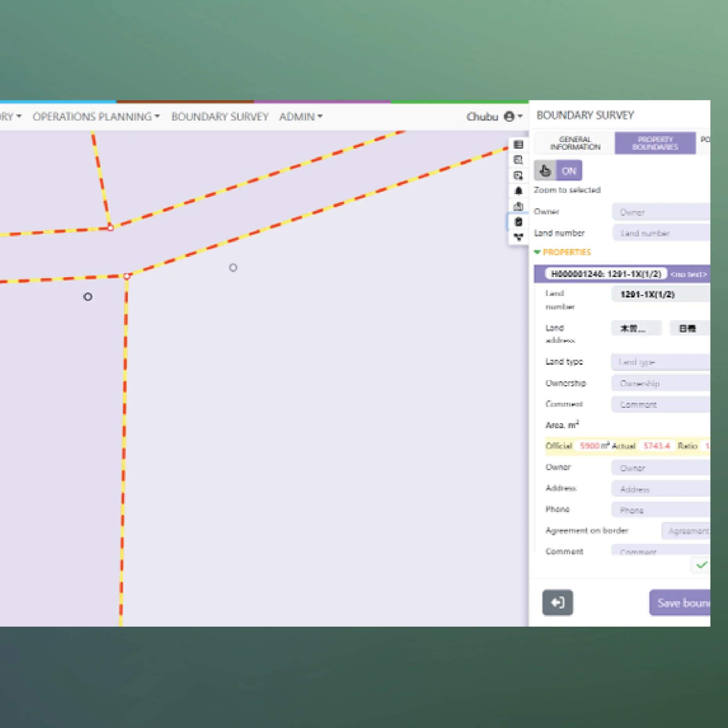Click property header H000001240: 1291-1X(1/2)
Viewport: 728px width, 728px height.
point(607,274)
